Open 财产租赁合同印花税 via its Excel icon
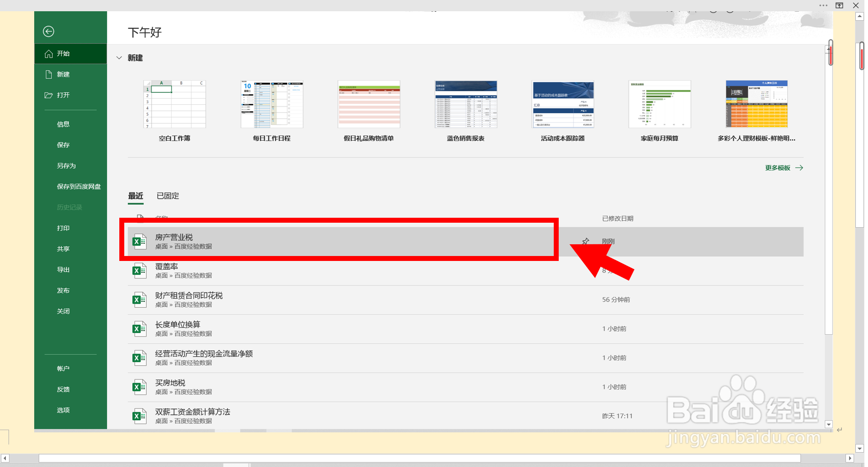The height and width of the screenshot is (467, 868). (139, 300)
